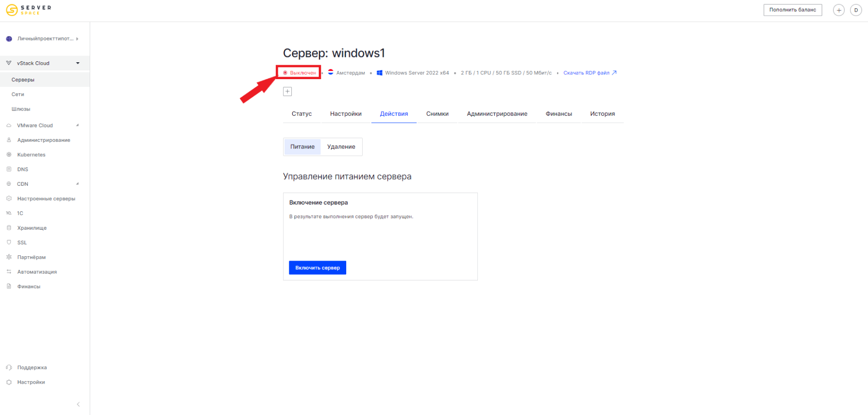This screenshot has width=868, height=415.
Task: Click the 1C sidebar icon
Action: coord(9,213)
